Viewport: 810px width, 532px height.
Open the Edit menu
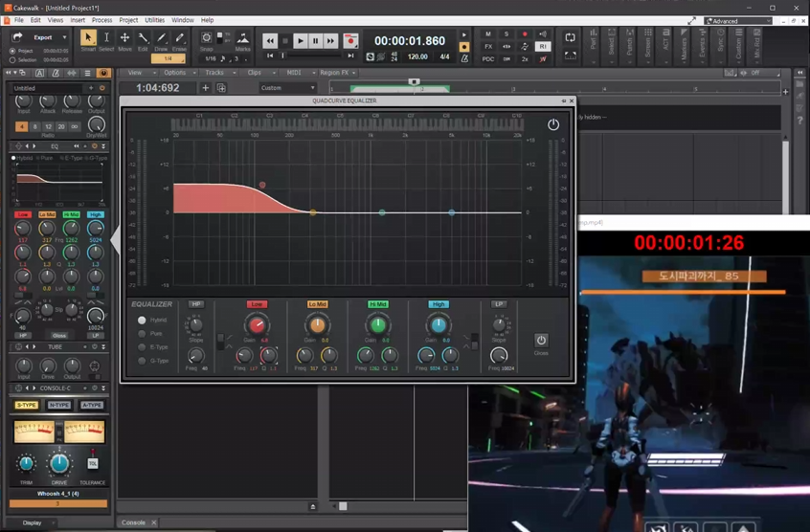pyautogui.click(x=35, y=20)
